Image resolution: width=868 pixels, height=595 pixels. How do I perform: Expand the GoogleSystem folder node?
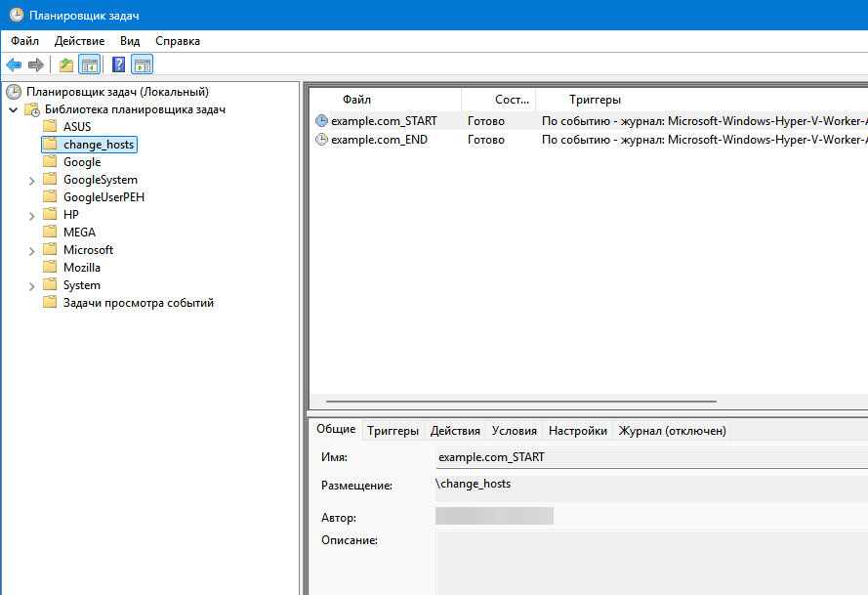(x=32, y=180)
